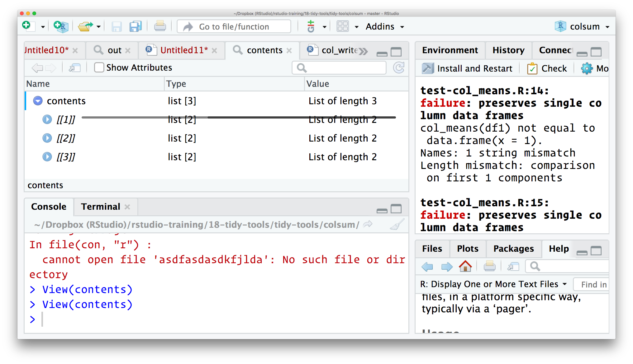Show Help topic in new window

pyautogui.click(x=513, y=266)
